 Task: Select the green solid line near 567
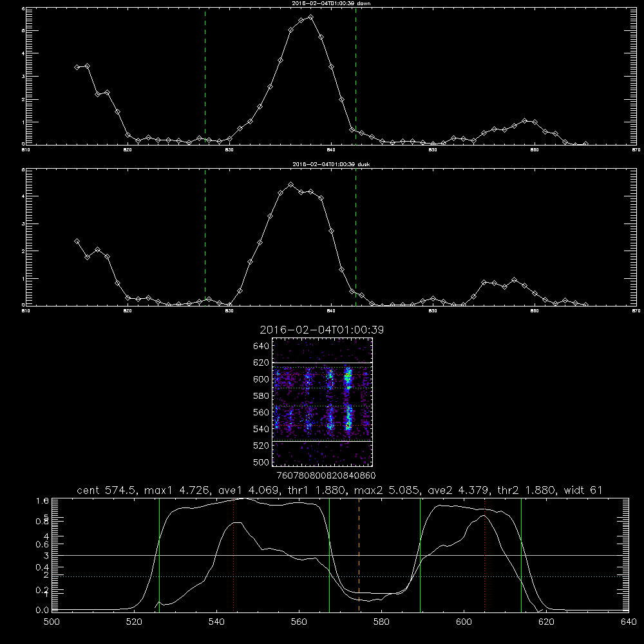click(x=329, y=555)
